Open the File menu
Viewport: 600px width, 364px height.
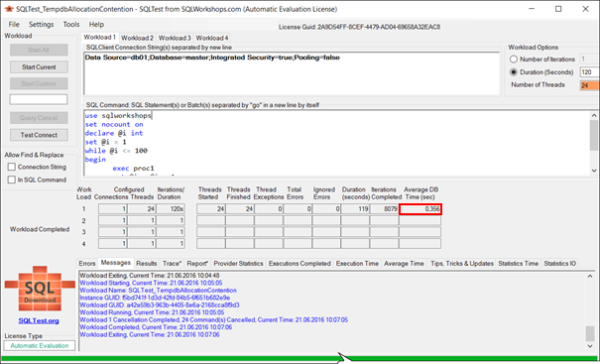pyautogui.click(x=14, y=24)
